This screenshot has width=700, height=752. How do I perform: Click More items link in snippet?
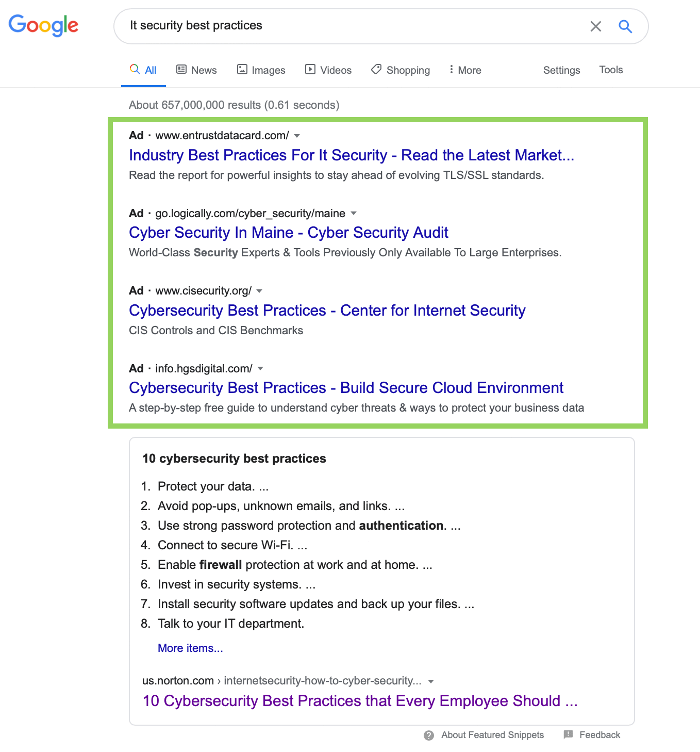tap(190, 648)
